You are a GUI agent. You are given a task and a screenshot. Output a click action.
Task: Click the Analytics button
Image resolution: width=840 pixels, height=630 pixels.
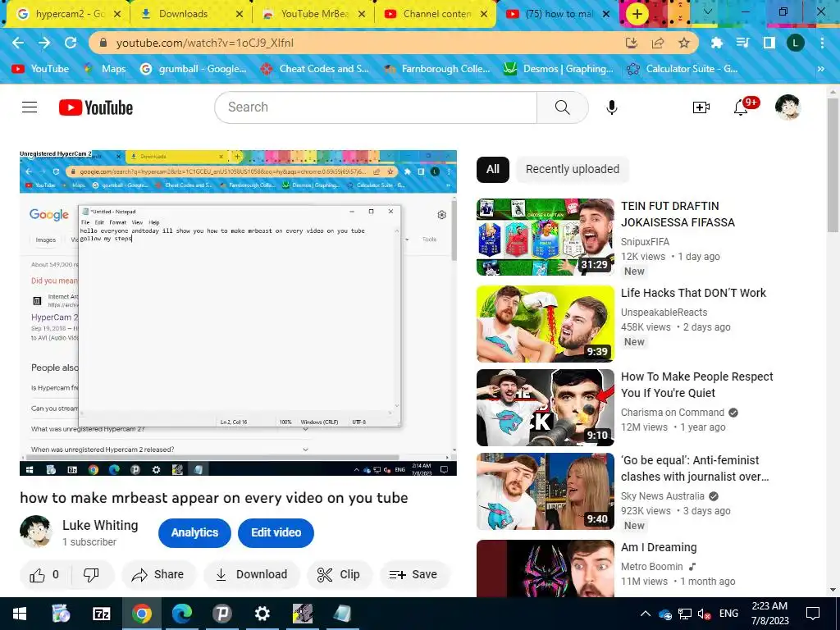[194, 533]
